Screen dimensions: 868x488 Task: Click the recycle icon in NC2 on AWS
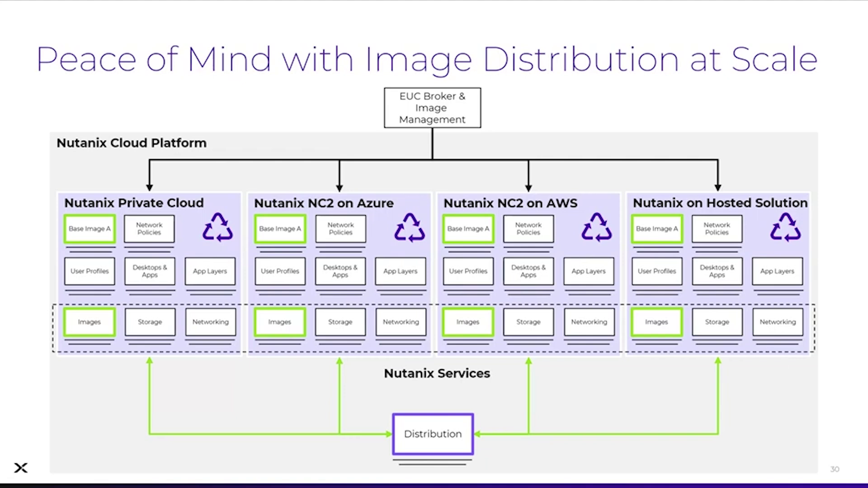point(597,227)
